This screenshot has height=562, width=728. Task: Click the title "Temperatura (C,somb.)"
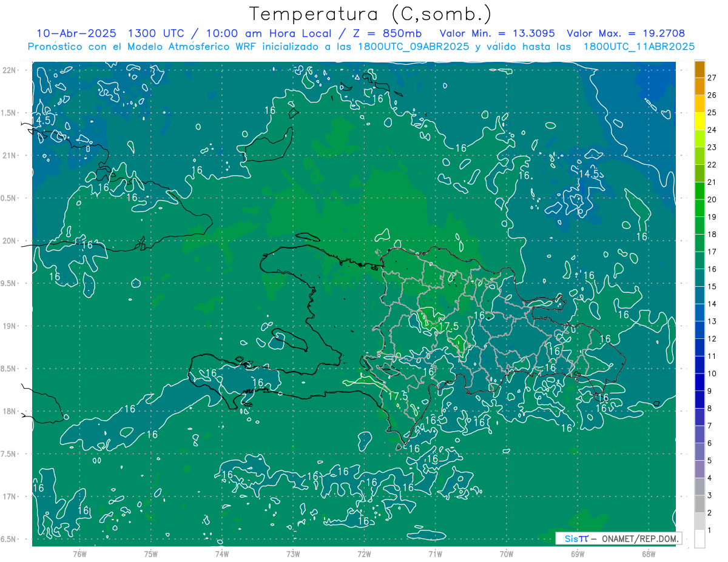pos(371,14)
